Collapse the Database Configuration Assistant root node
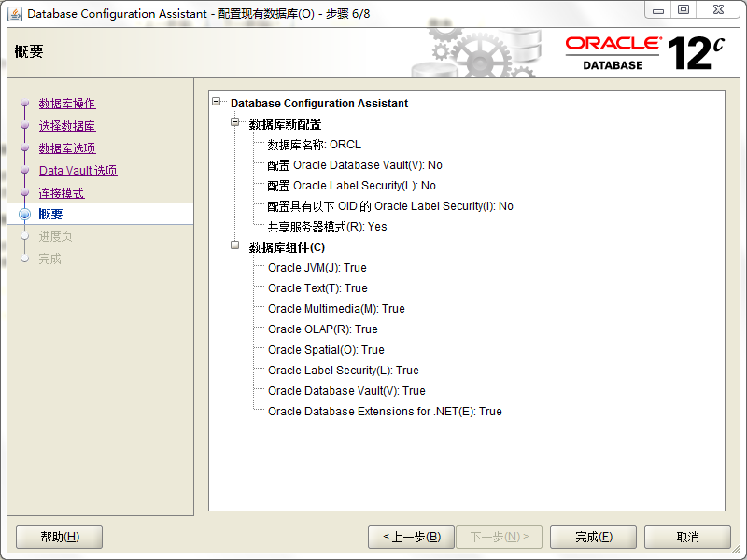This screenshot has height=560, width=747. pos(217,102)
